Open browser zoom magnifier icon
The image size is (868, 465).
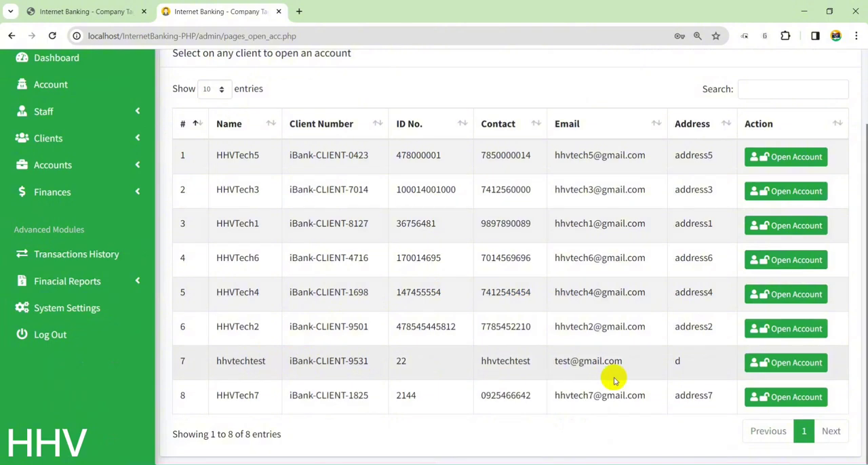[698, 36]
